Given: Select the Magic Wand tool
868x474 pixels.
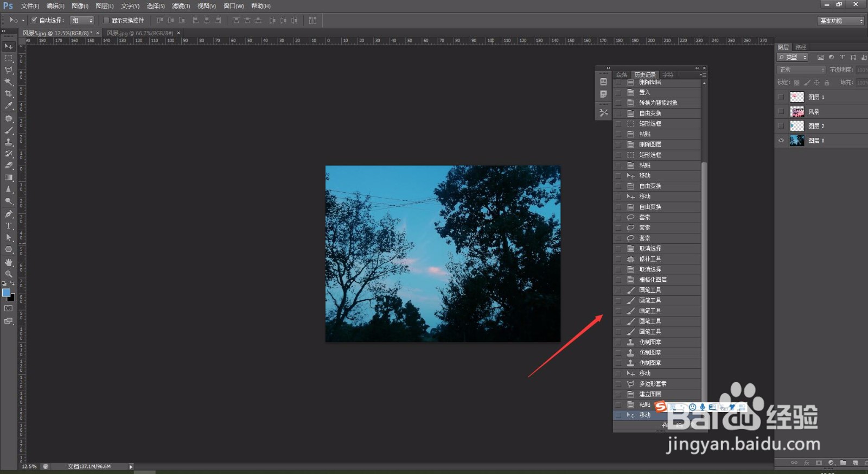Looking at the screenshot, I should click(x=9, y=82).
